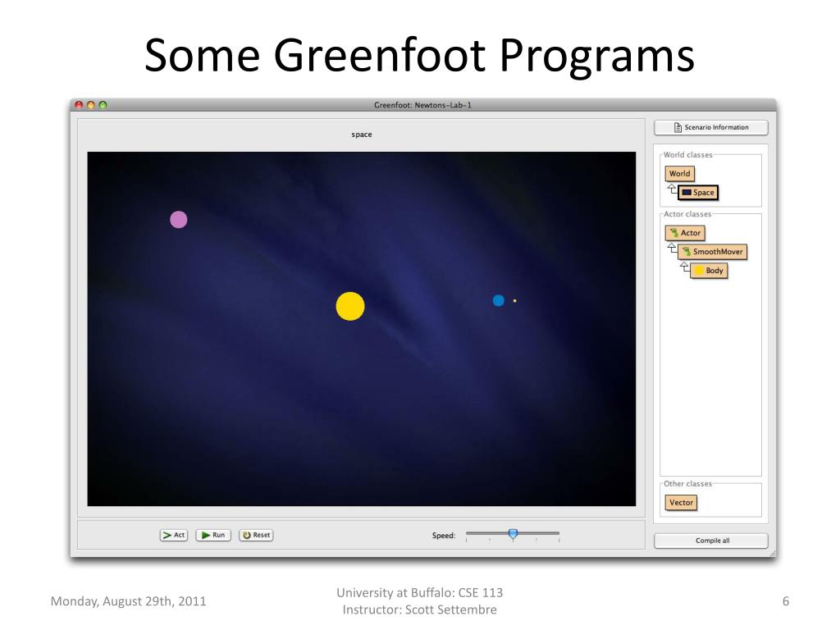The image size is (840, 630).
Task: Click the Act button
Action: pyautogui.click(x=174, y=535)
